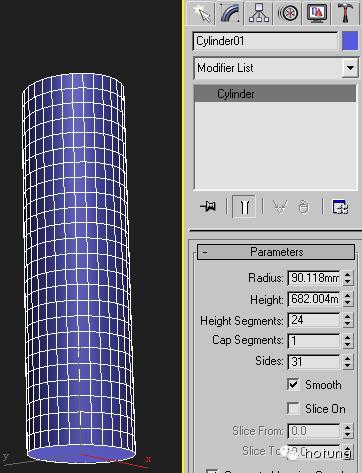Open the Utilities hammer panel

[345, 13]
